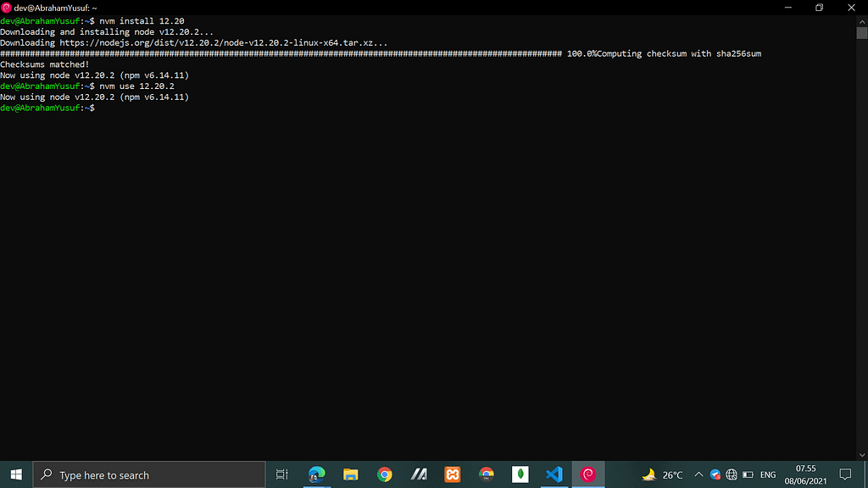Launch Google Chrome from the taskbar
Image resolution: width=868 pixels, height=488 pixels.
pos(384,474)
